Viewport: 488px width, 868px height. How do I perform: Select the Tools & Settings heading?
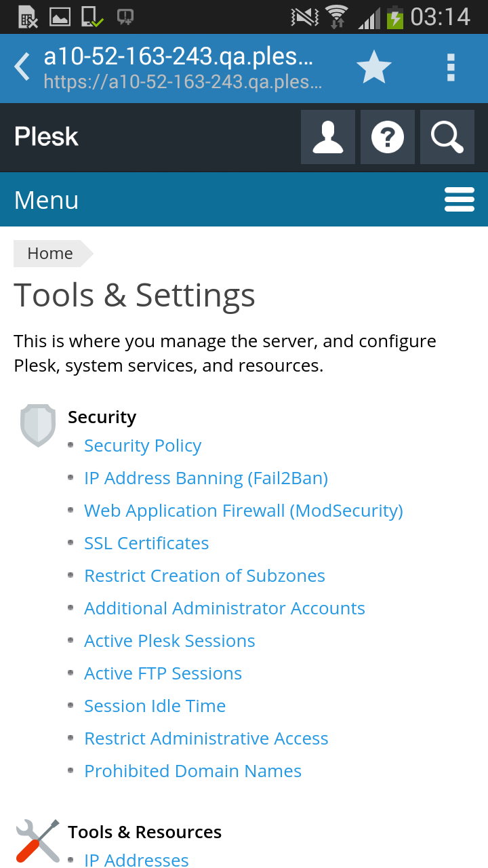coord(134,295)
